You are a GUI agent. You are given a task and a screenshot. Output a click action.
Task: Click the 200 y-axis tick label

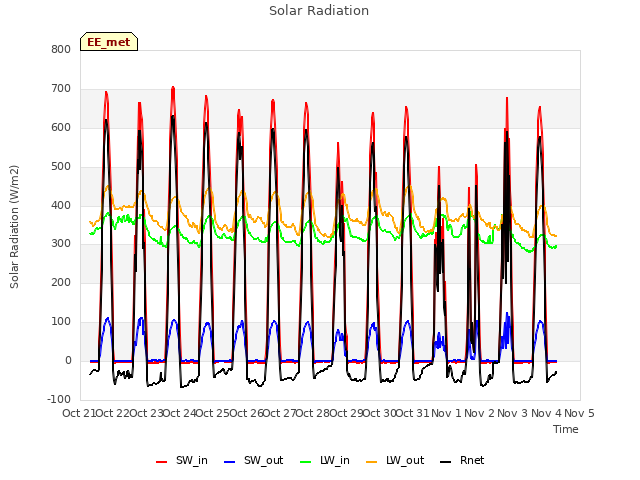tap(61, 282)
